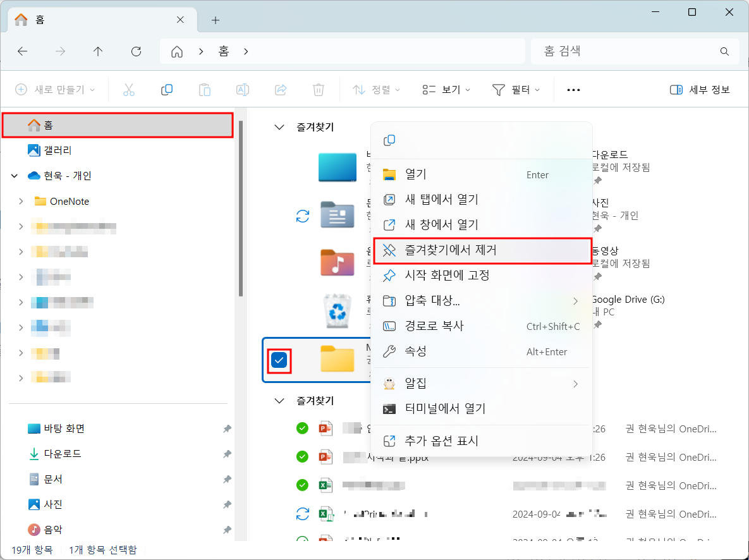Click inside the 홈 검색 search field
This screenshot has height=560, width=749.
pyautogui.click(x=632, y=51)
